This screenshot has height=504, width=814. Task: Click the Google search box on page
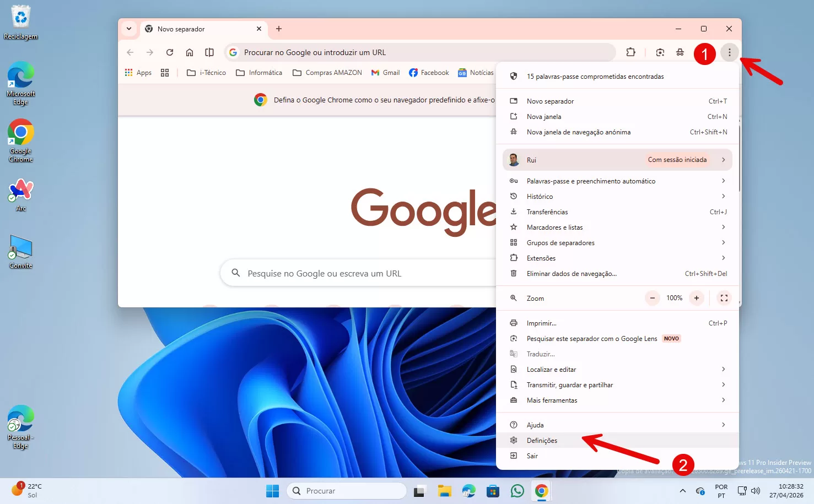coord(358,274)
